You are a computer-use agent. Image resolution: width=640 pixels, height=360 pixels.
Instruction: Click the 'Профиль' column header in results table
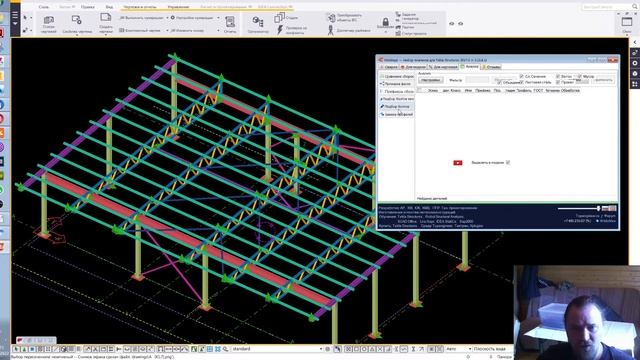pos(524,91)
